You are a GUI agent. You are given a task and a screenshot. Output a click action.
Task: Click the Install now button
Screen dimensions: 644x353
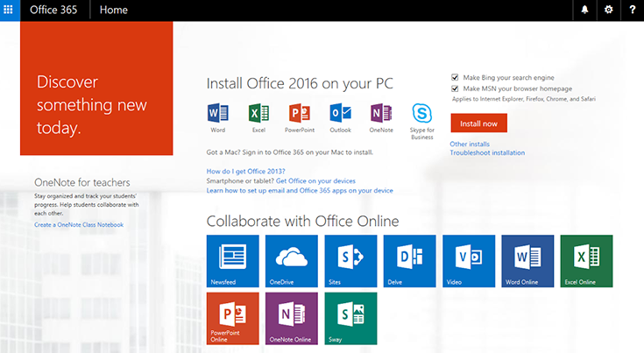pos(479,124)
